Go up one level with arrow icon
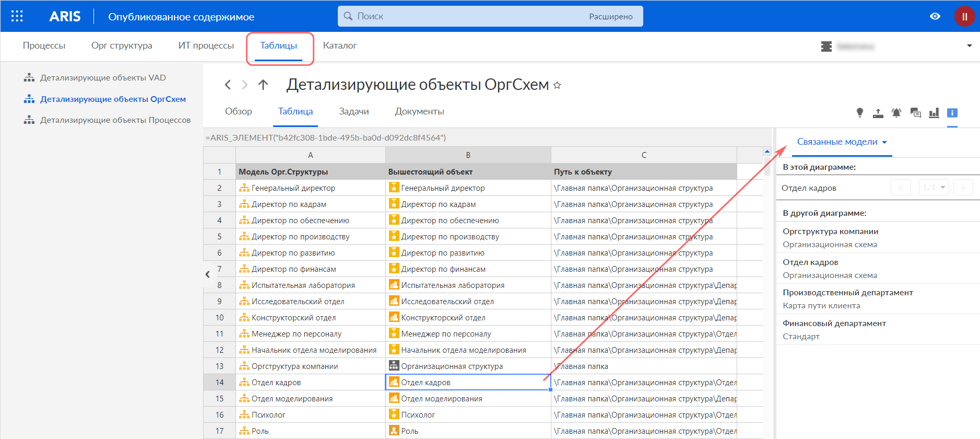Image resolution: width=980 pixels, height=439 pixels. point(263,85)
